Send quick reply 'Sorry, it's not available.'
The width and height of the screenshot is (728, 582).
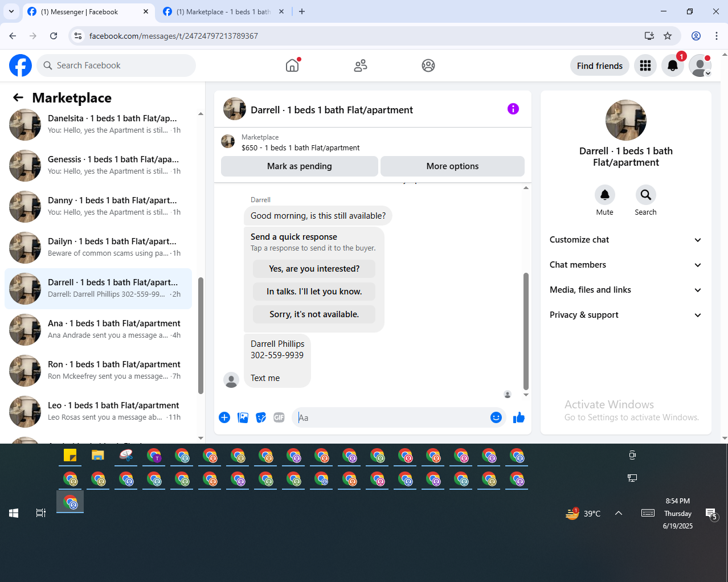(x=314, y=314)
